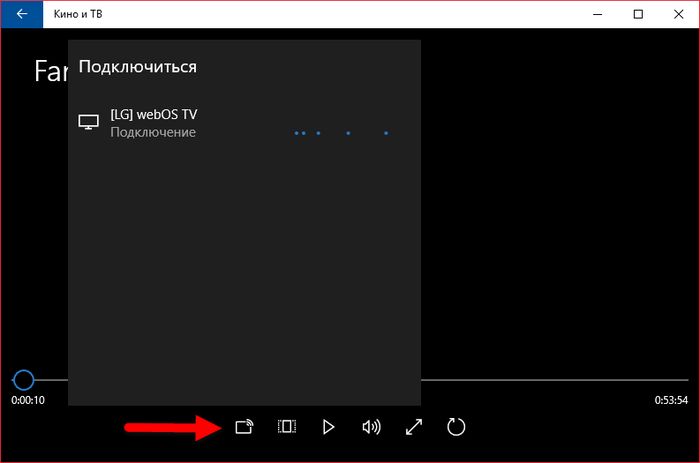Click the Кино и ТВ window title
Screen dimensions: 700x463
81,15
